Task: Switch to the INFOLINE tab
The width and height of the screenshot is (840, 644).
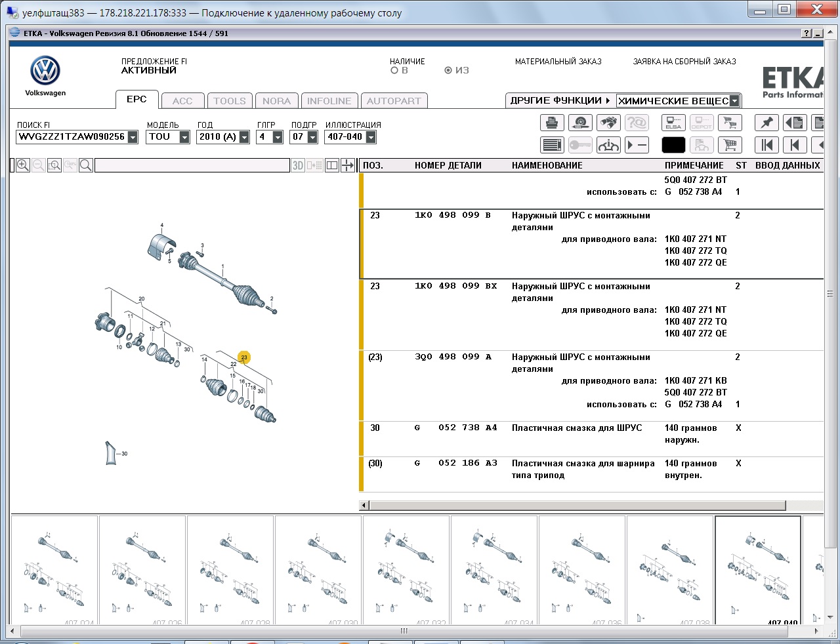Action: [x=329, y=101]
